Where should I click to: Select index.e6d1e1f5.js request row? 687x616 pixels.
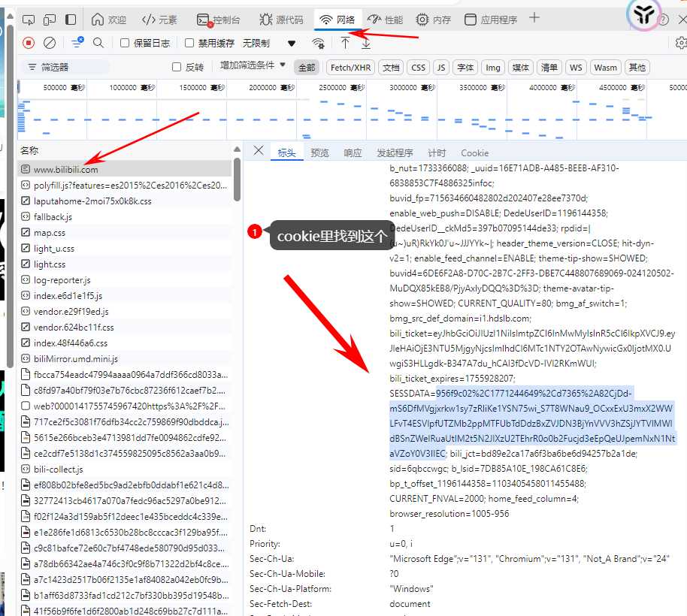[125, 295]
